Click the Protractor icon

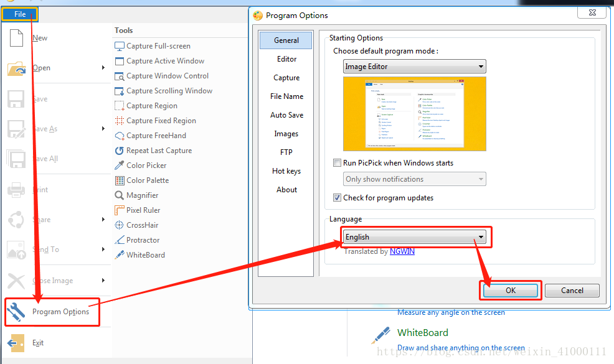tap(120, 240)
